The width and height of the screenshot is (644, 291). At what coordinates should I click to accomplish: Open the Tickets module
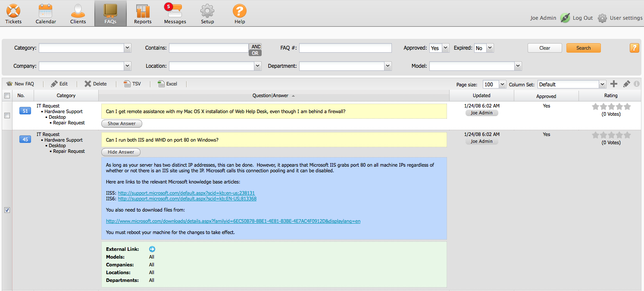click(x=13, y=14)
